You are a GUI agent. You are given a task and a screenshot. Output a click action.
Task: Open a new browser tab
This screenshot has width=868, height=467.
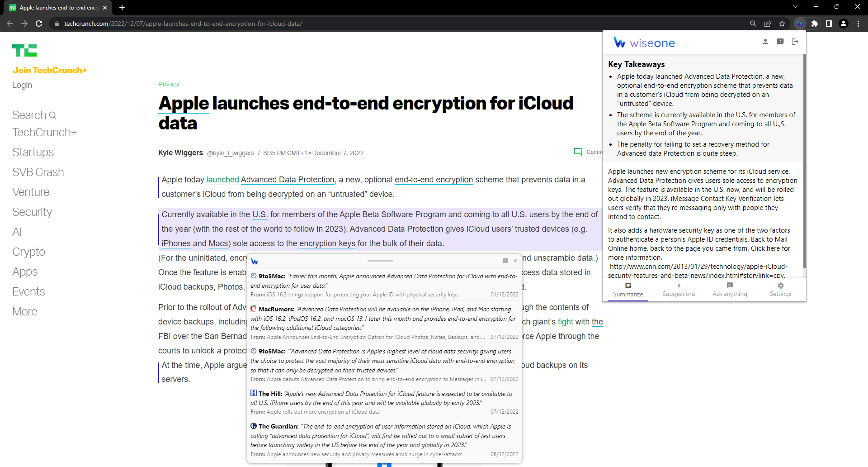(122, 8)
